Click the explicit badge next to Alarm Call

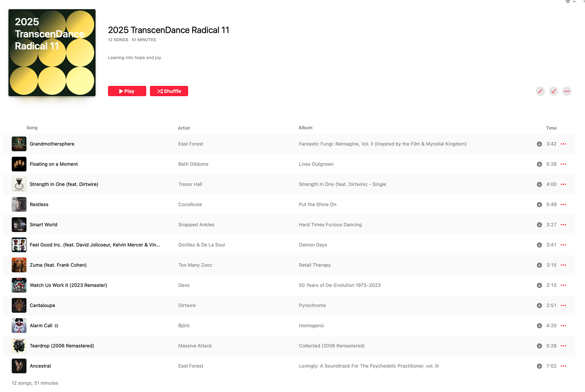(56, 326)
